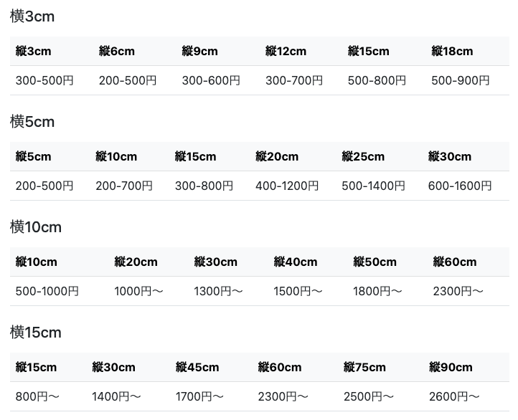
Task: Click the 500-900円 price cell
Action: pyautogui.click(x=460, y=80)
